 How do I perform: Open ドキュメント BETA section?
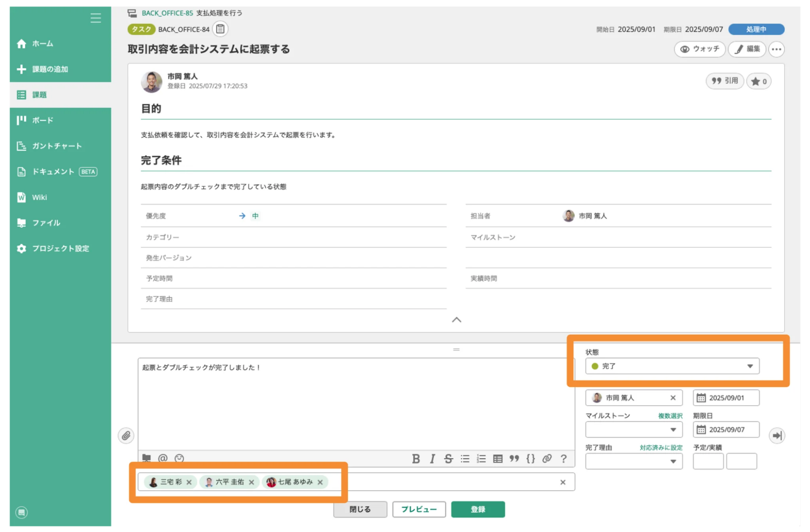(60, 171)
